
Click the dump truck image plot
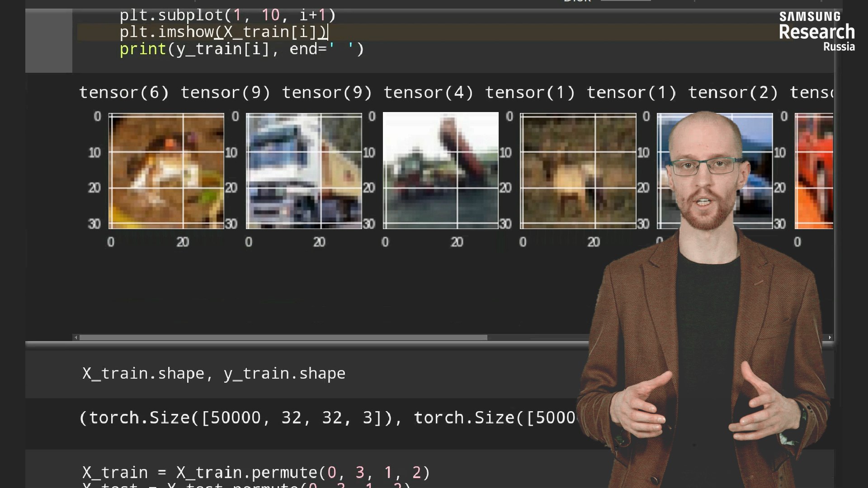(441, 171)
